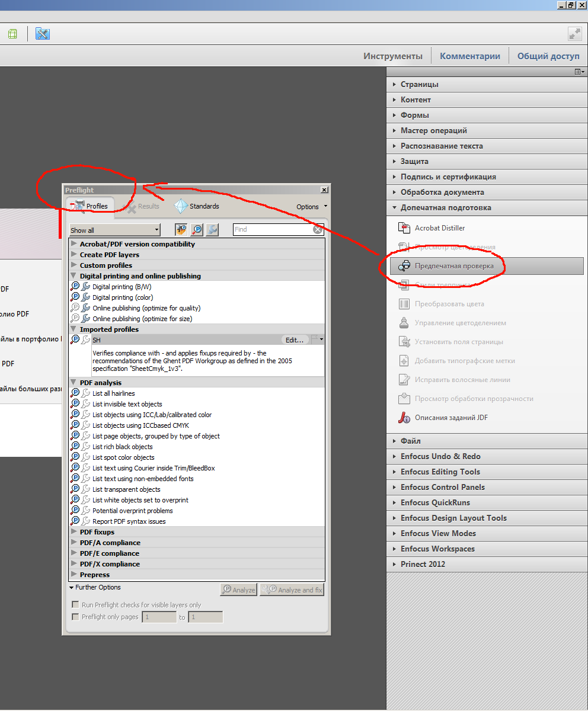This screenshot has height=711, width=588.
Task: Click the Edit... button for SH
Action: 295,340
